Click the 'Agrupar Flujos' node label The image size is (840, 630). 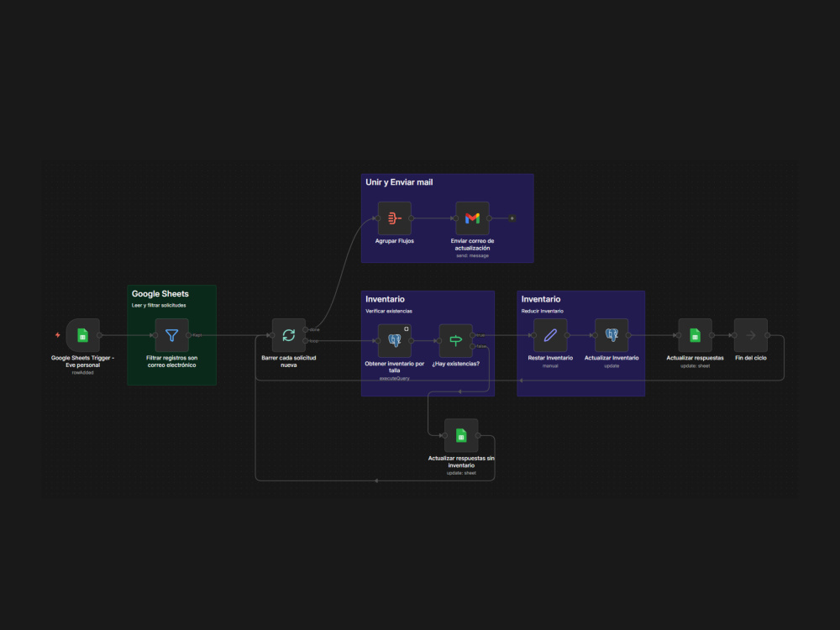pos(394,241)
